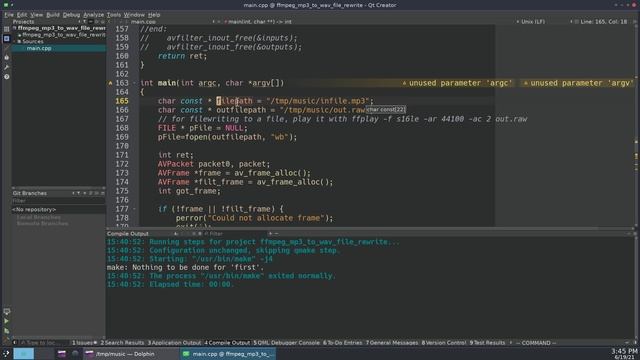640x360 pixels.
Task: Decrease Compile Output font with minus button
Action: pos(276,234)
